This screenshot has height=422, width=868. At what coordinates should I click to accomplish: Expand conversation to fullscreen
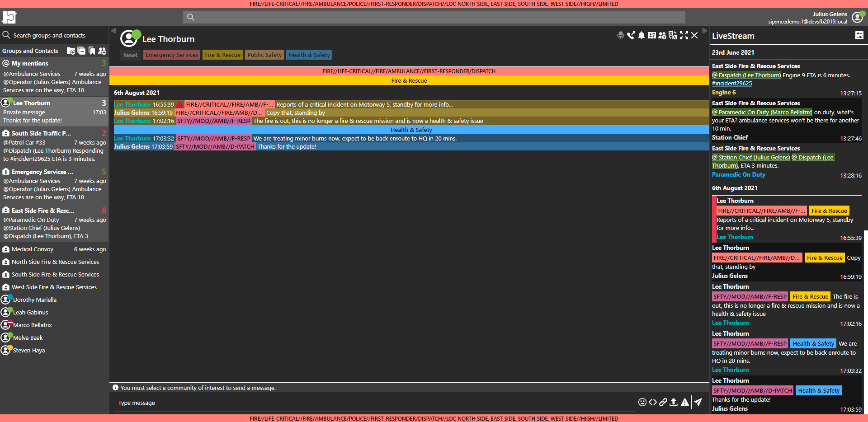click(x=684, y=35)
